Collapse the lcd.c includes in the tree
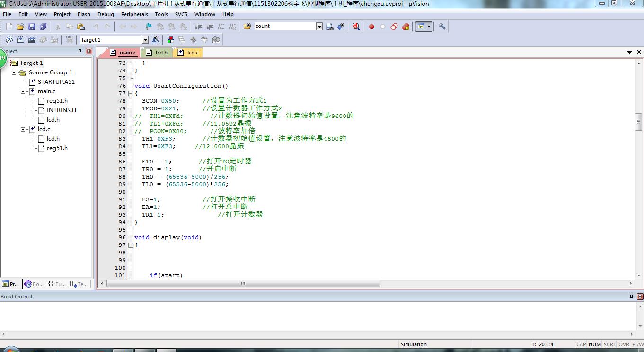 [x=23, y=129]
